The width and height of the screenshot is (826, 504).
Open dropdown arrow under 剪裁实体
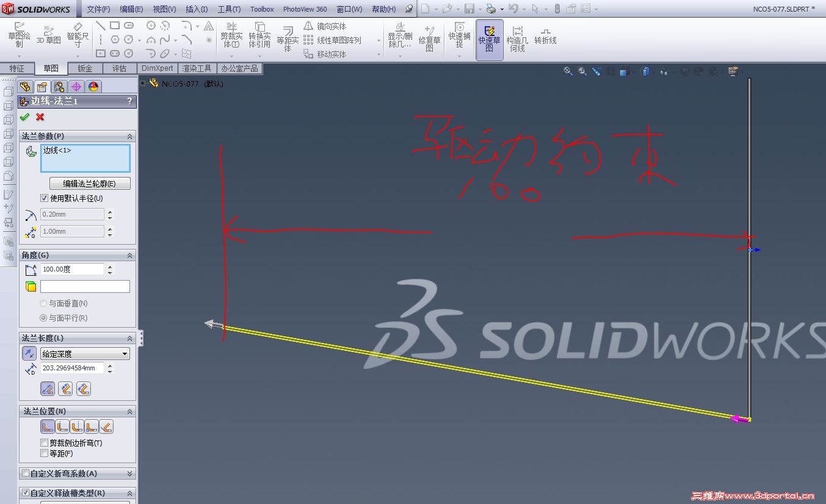pos(231,56)
